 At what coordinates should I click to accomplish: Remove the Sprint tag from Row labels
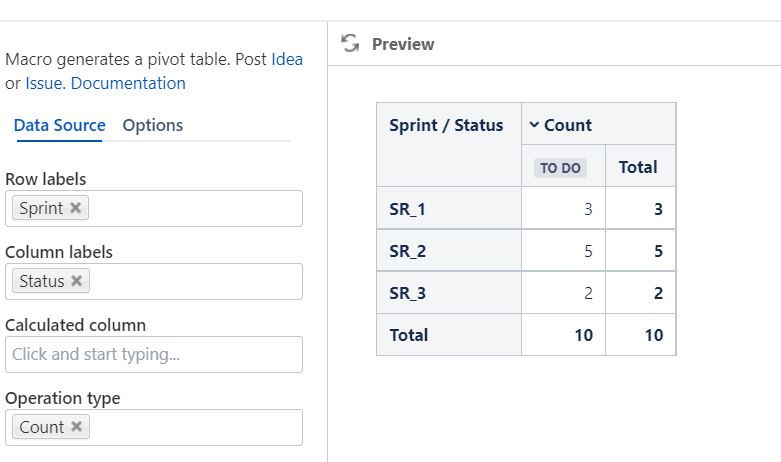(x=75, y=208)
